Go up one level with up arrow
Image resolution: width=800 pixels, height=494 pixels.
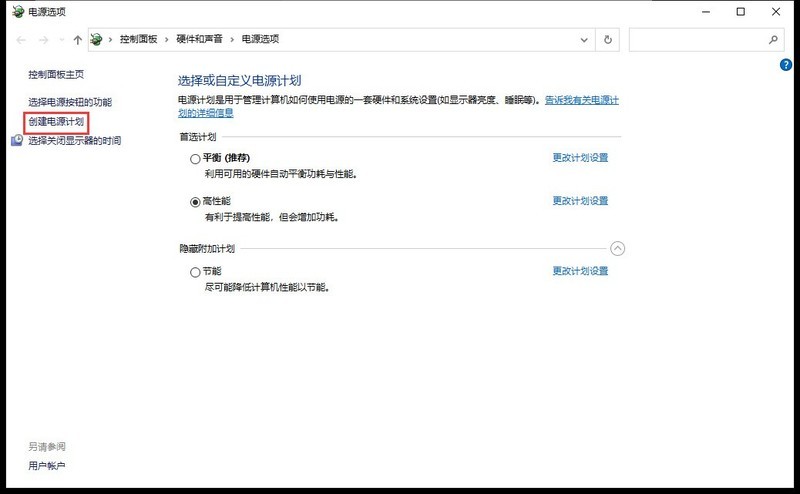click(x=78, y=40)
